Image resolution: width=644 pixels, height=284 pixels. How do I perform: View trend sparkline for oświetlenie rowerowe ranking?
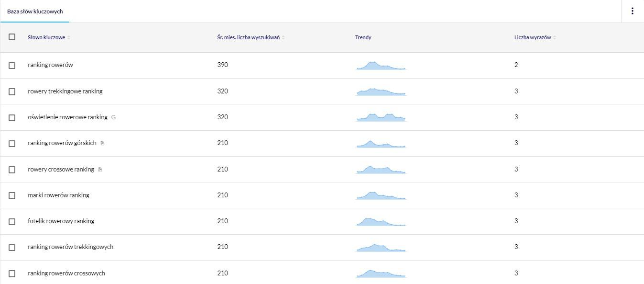coord(381,117)
